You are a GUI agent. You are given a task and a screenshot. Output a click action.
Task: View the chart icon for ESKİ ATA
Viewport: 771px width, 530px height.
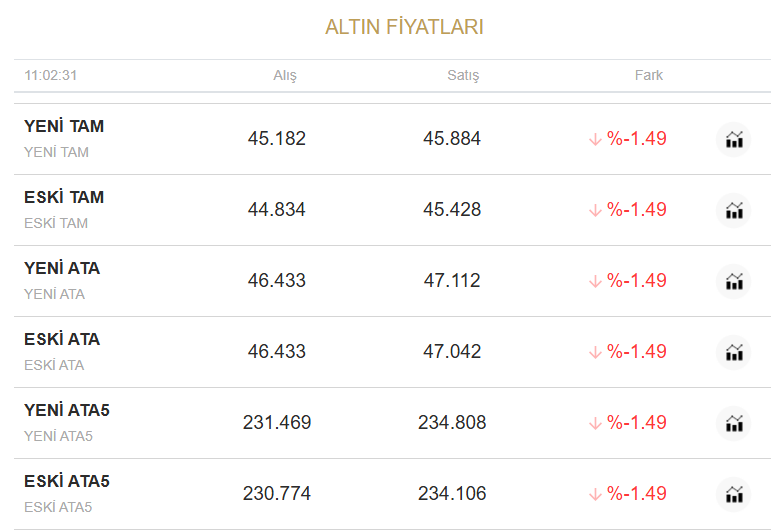[734, 352]
